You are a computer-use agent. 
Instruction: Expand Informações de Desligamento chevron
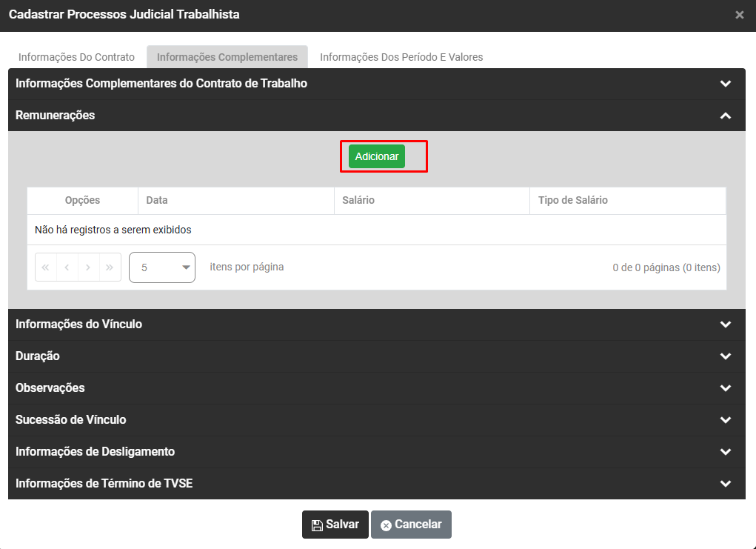coord(726,452)
